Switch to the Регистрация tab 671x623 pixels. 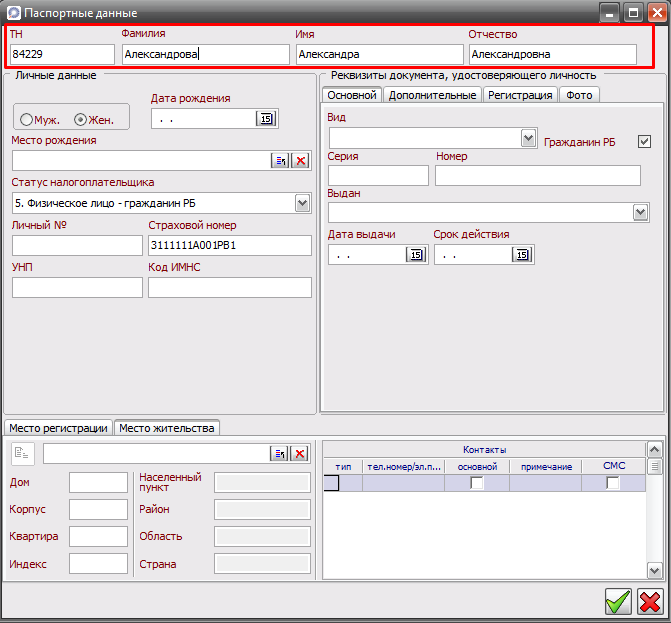click(519, 95)
